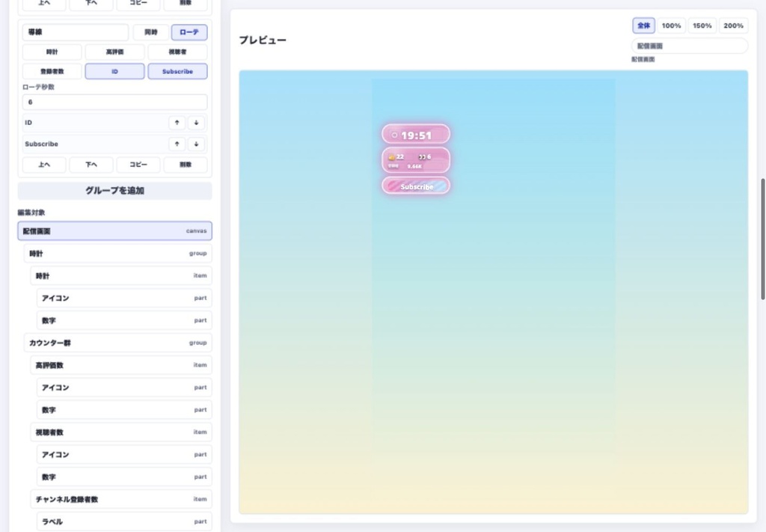
Task: Toggle the ID item chip
Action: (x=114, y=71)
